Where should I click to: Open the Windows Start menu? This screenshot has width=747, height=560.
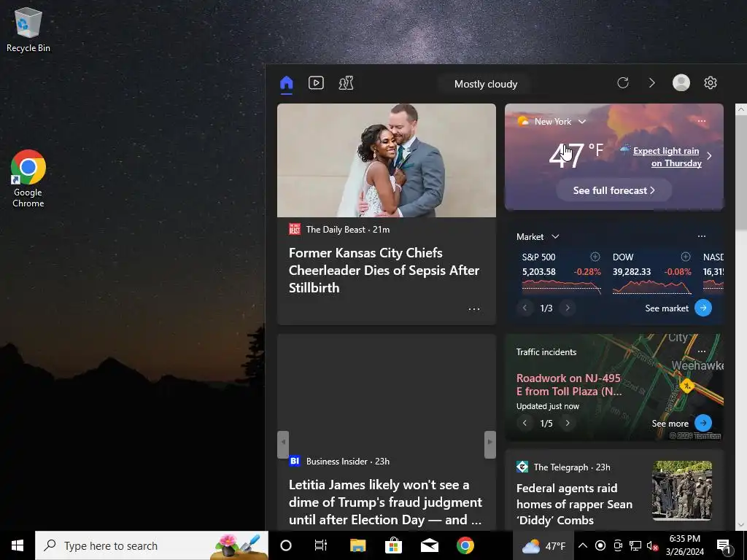[18, 545]
